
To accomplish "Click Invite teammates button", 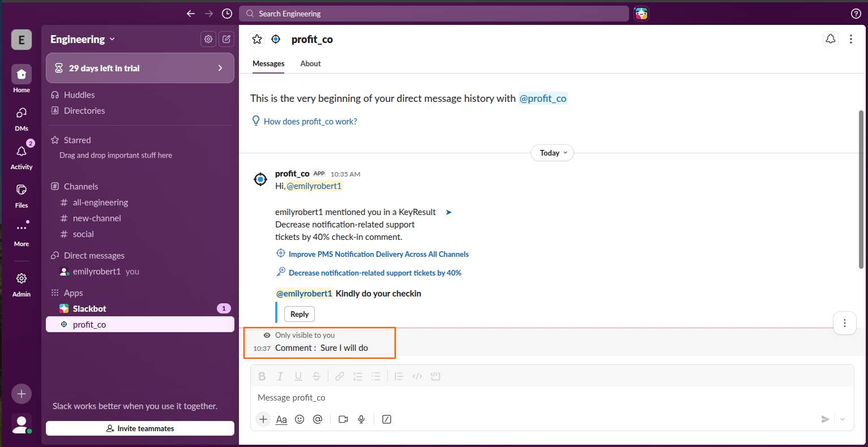I will (x=140, y=428).
